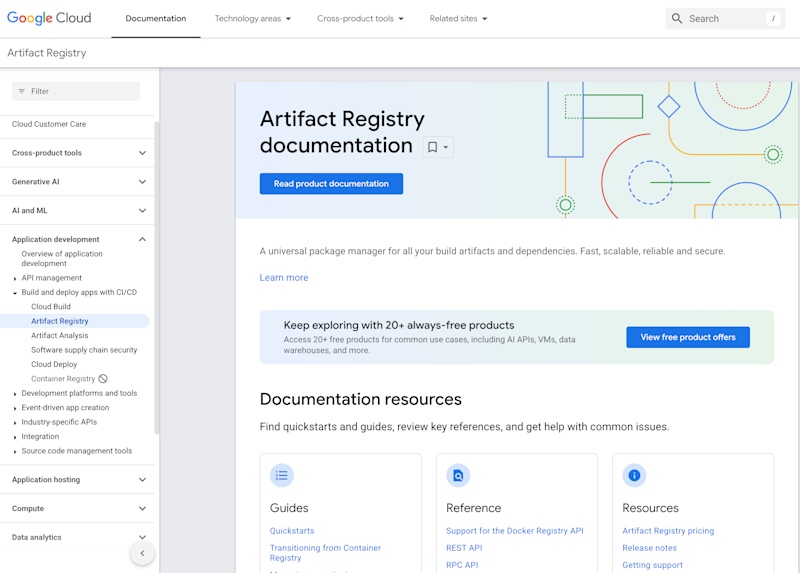The image size is (800, 573).
Task: Click the Read product documentation button
Action: click(x=331, y=184)
